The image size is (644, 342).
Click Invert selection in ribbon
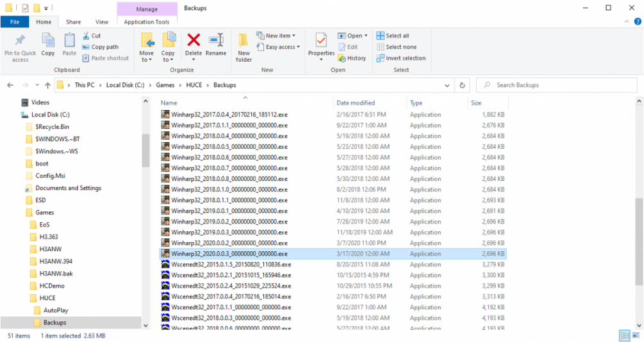(x=401, y=59)
